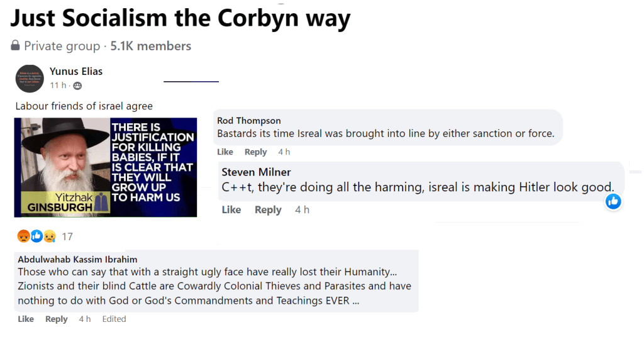This screenshot has width=644, height=342.
Task: Click the group audience icon beside 11 h
Action: coord(77,85)
